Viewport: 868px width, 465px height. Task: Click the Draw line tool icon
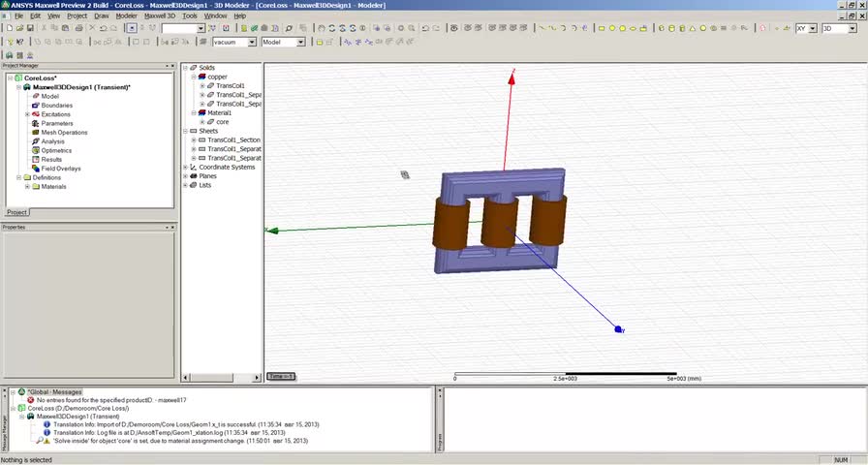543,28
